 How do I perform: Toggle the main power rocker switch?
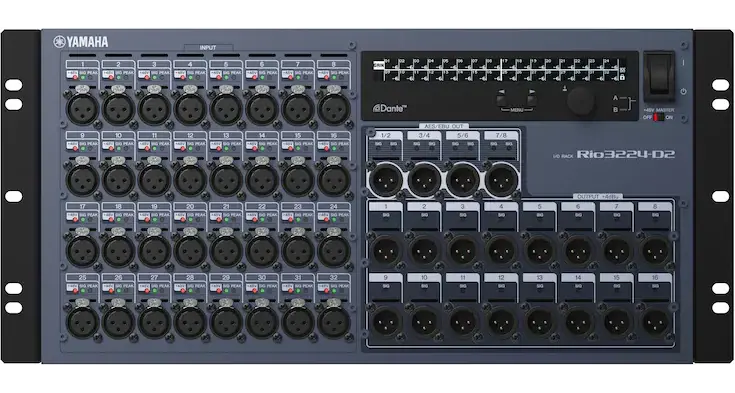coord(660,76)
